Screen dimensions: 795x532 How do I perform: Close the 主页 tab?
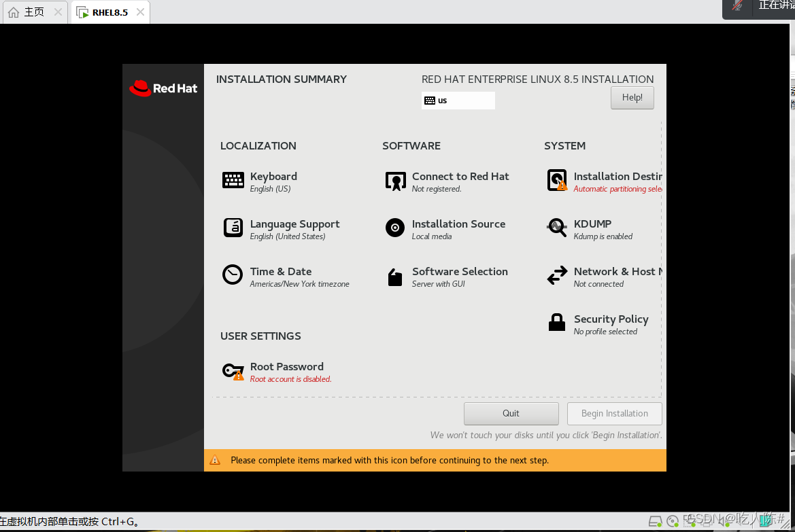[58, 12]
